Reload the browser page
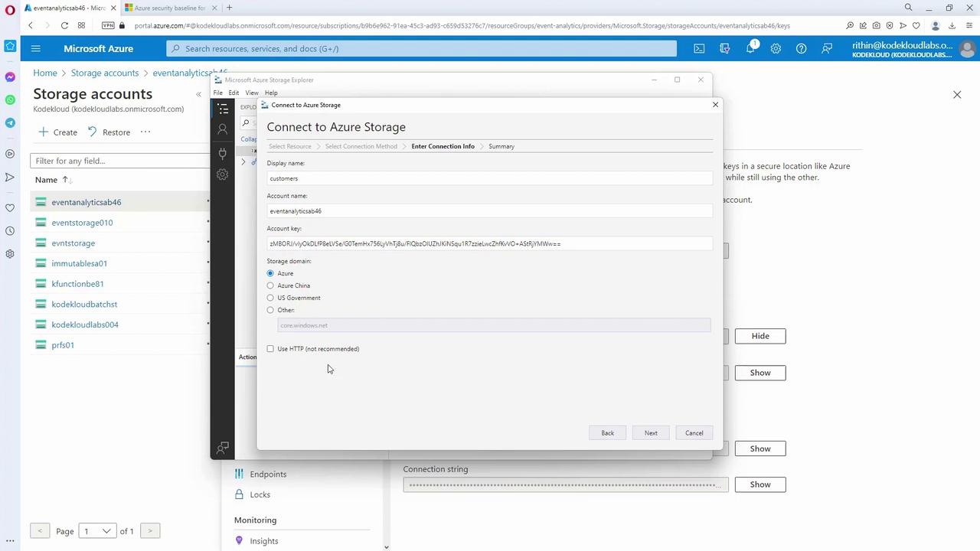The image size is (980, 551). pyautogui.click(x=64, y=25)
